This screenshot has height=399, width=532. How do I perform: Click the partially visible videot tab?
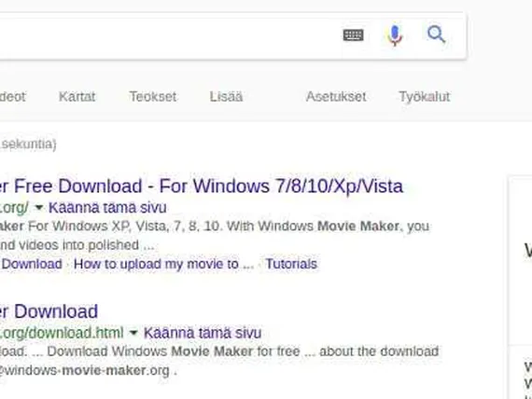click(x=12, y=97)
